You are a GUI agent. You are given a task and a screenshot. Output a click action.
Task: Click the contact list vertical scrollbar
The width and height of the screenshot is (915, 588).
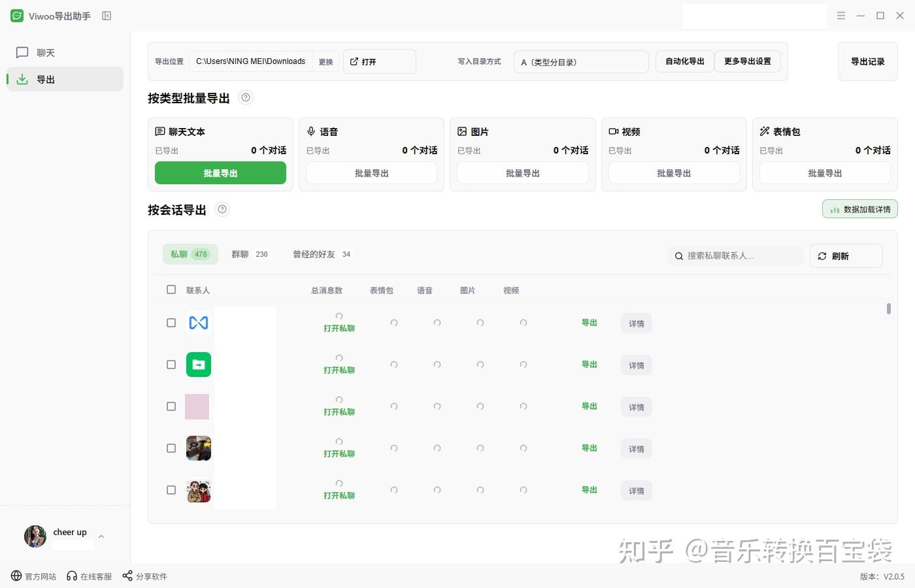pyautogui.click(x=889, y=308)
